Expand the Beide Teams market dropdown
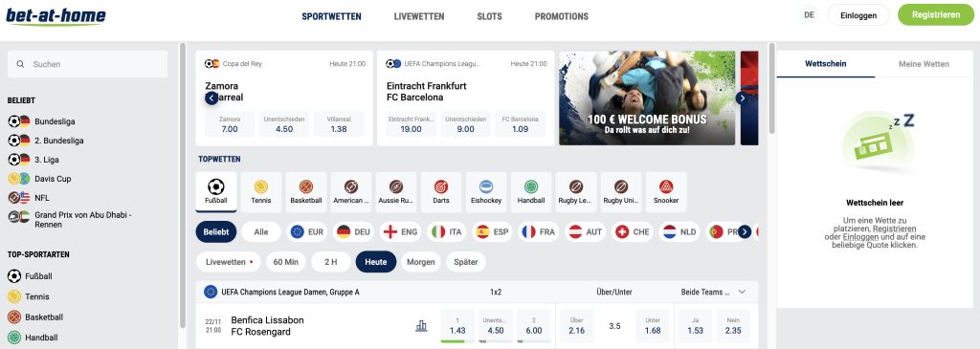The height and width of the screenshot is (349, 980). 742,292
